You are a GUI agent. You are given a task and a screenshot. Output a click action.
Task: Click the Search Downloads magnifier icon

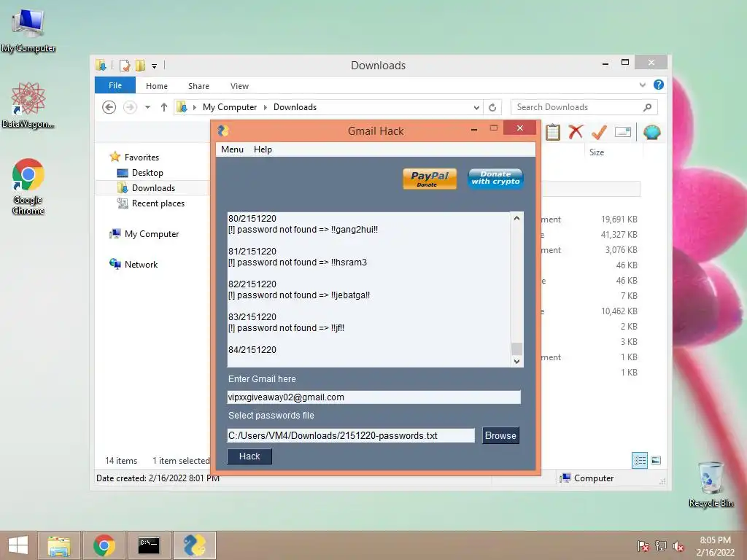(x=647, y=107)
